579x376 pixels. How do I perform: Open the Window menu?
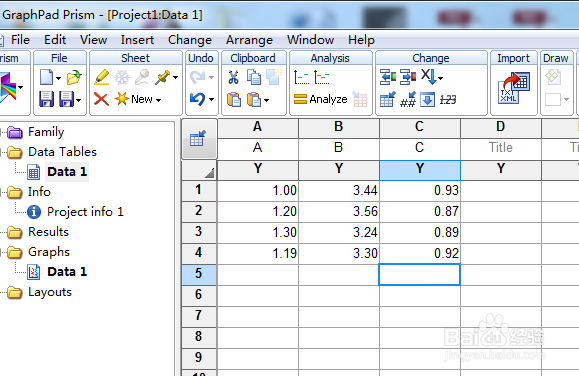point(311,40)
